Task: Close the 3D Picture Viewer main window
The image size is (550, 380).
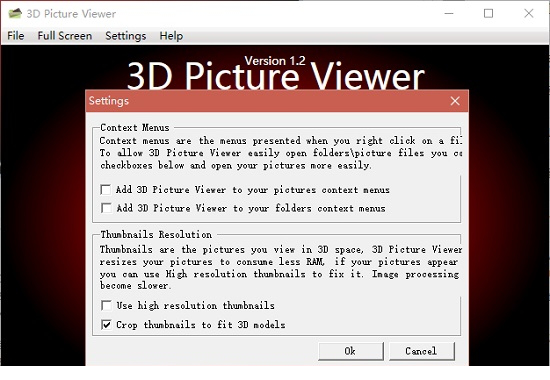Action: [529, 13]
